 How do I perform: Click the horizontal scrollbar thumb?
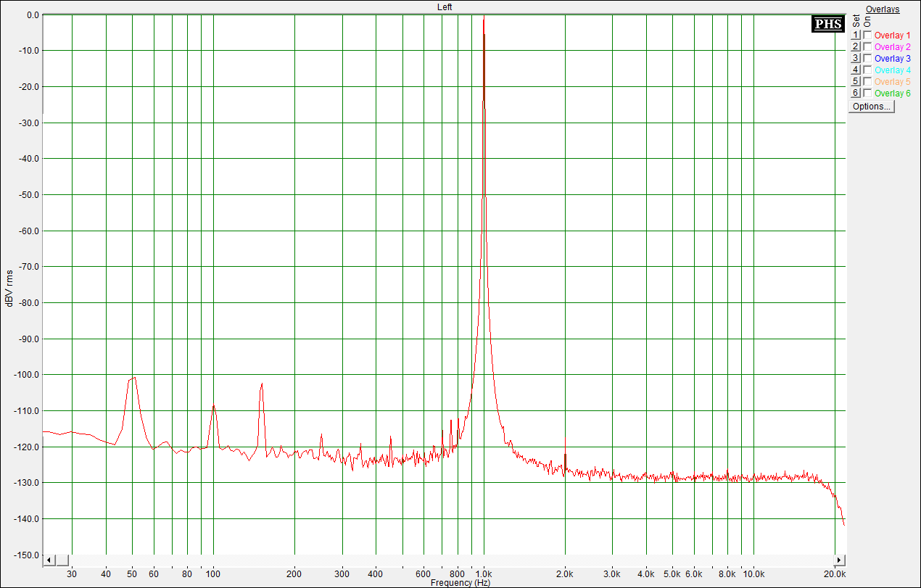coord(62,560)
